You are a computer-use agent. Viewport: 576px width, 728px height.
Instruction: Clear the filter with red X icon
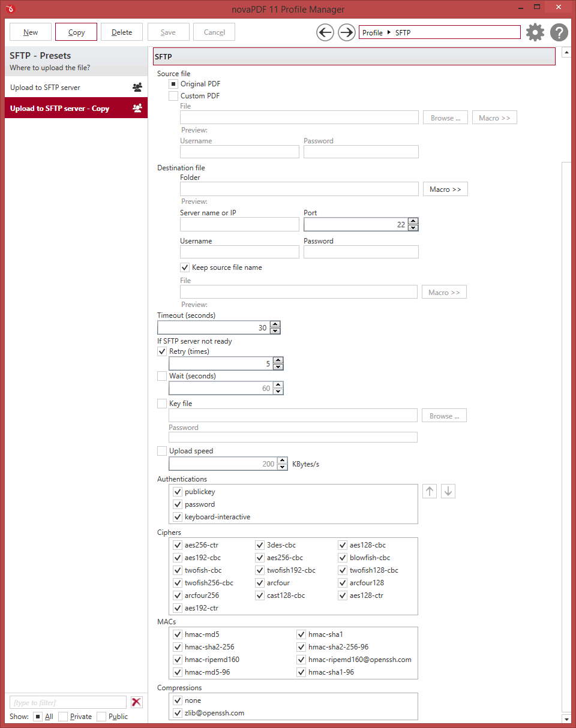pyautogui.click(x=137, y=702)
